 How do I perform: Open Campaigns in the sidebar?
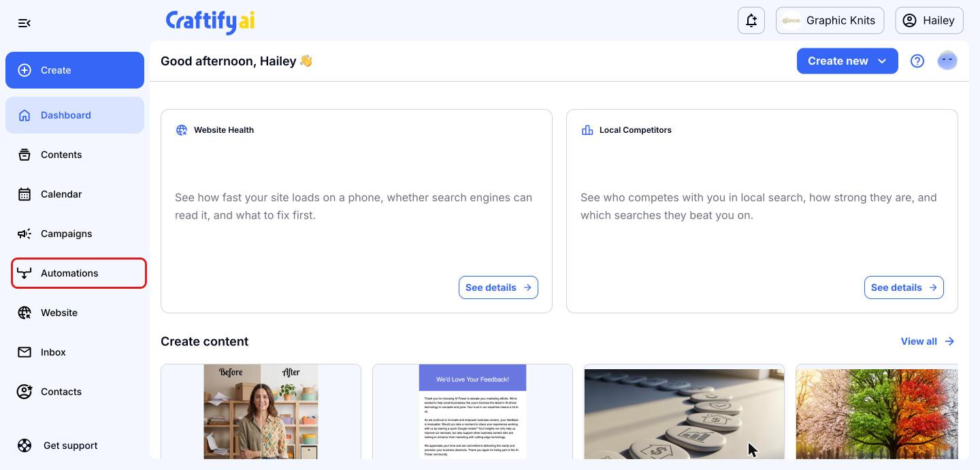coord(75,234)
